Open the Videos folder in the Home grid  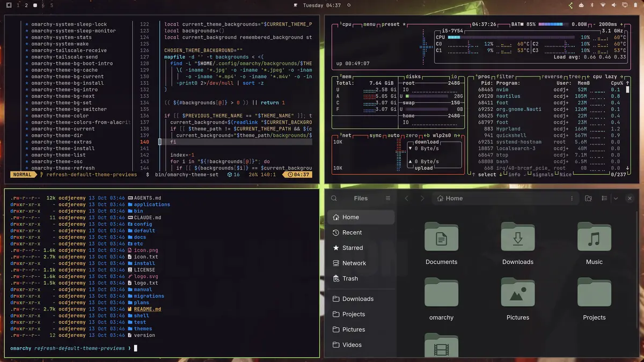(441, 345)
